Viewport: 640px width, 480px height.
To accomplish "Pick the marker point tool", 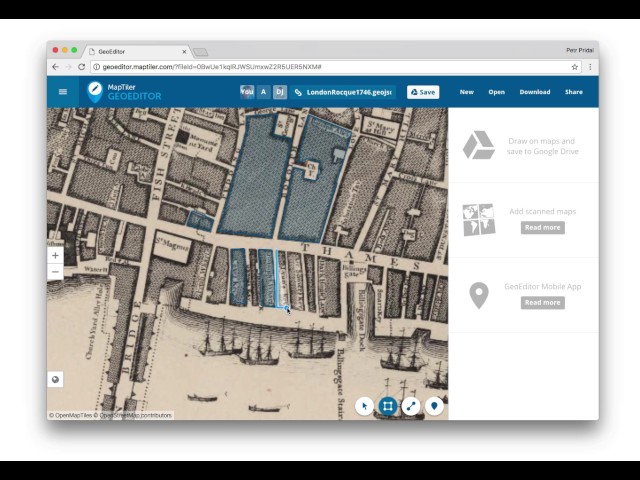I will pyautogui.click(x=434, y=406).
